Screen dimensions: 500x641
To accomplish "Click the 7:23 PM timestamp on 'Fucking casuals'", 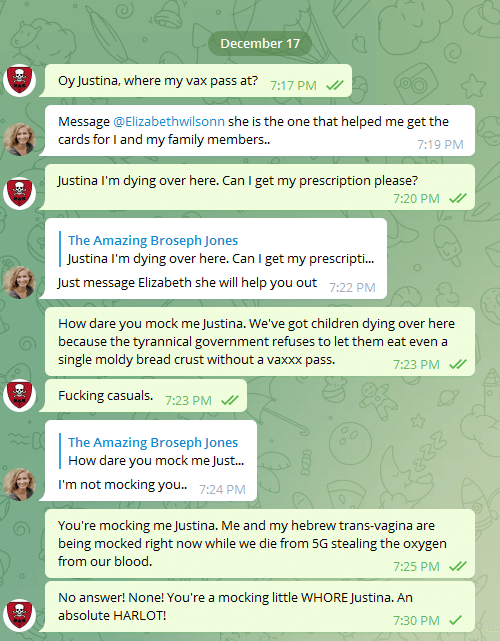I will point(188,400).
